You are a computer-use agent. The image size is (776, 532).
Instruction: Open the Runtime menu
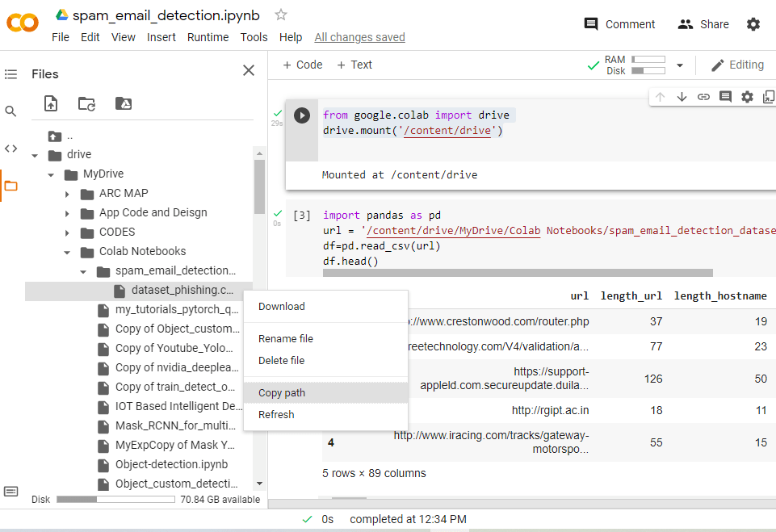[x=208, y=37]
